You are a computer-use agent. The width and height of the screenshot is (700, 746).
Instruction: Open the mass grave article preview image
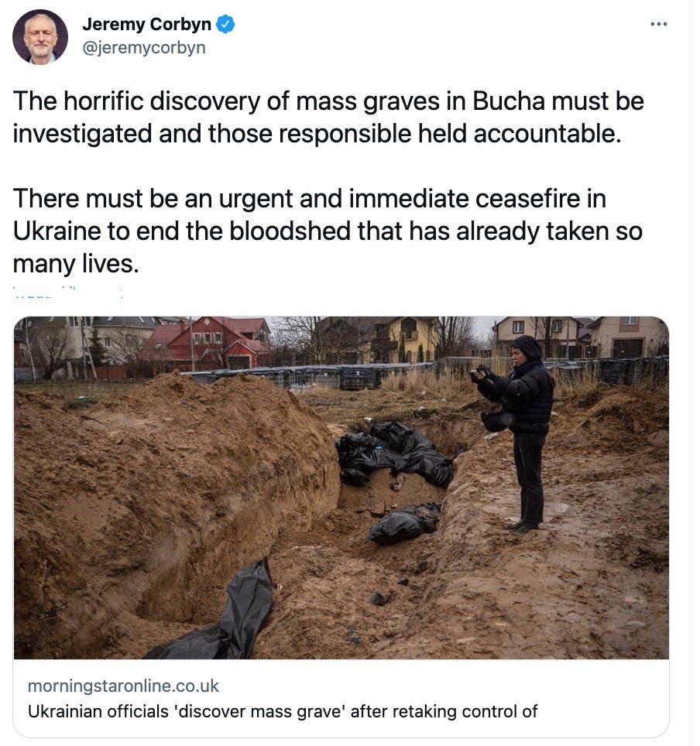(341, 488)
